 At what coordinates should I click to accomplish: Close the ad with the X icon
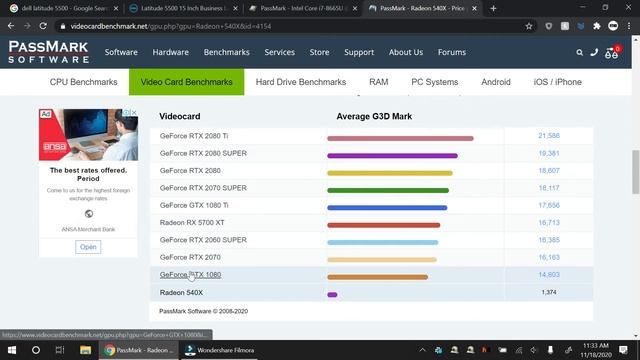coord(134,112)
